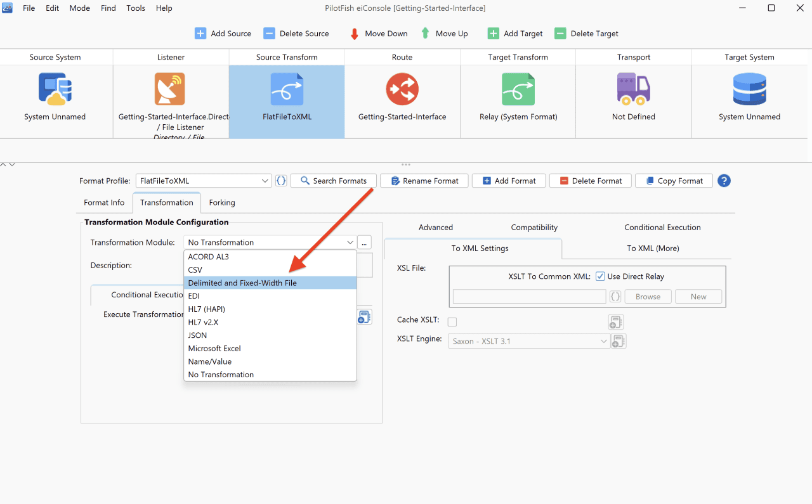The image size is (812, 504).
Task: Select the Target Transform Relay icon
Action: (518, 89)
